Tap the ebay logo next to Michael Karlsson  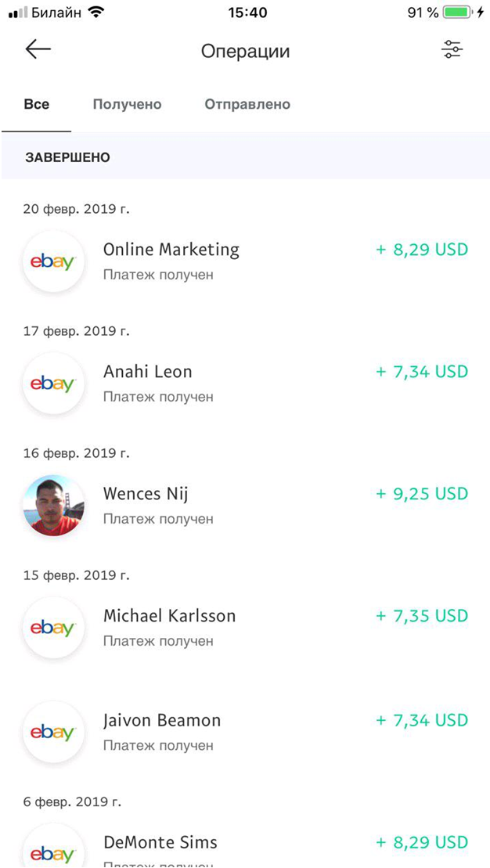[52, 628]
